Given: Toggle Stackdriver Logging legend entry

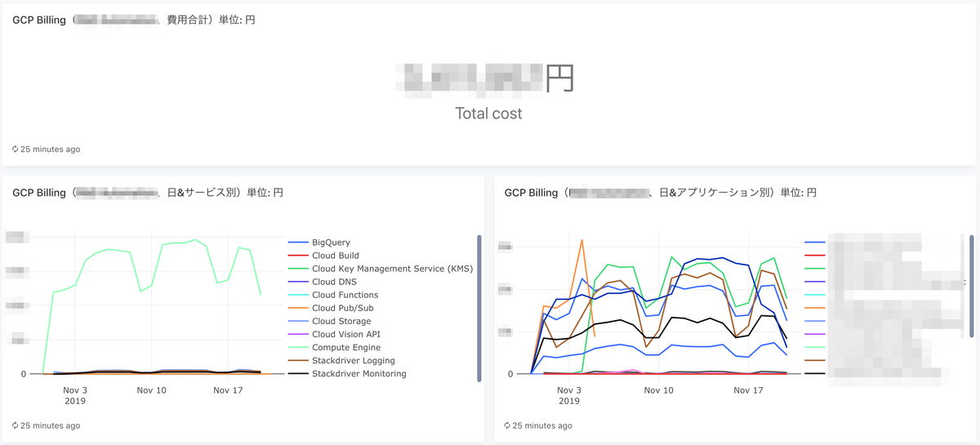Looking at the screenshot, I should [341, 360].
